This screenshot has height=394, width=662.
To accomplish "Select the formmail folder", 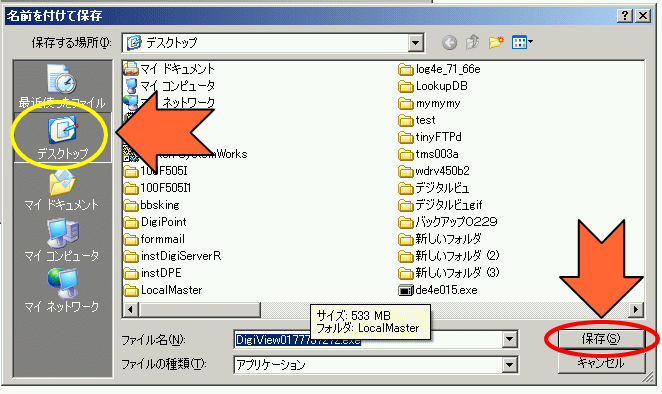I will (154, 239).
